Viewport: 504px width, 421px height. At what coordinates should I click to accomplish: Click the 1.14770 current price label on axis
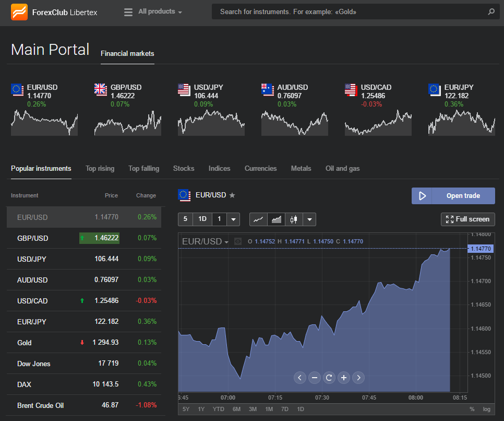(x=481, y=249)
